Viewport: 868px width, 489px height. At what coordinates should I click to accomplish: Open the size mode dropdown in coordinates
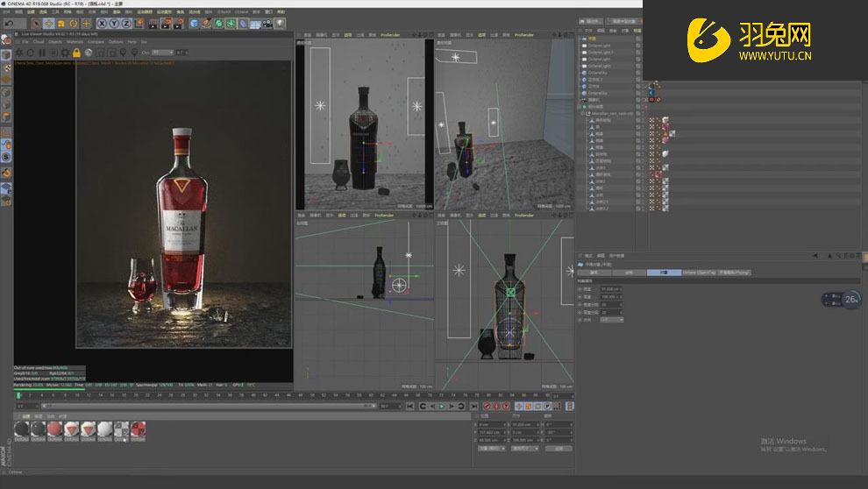coord(525,449)
